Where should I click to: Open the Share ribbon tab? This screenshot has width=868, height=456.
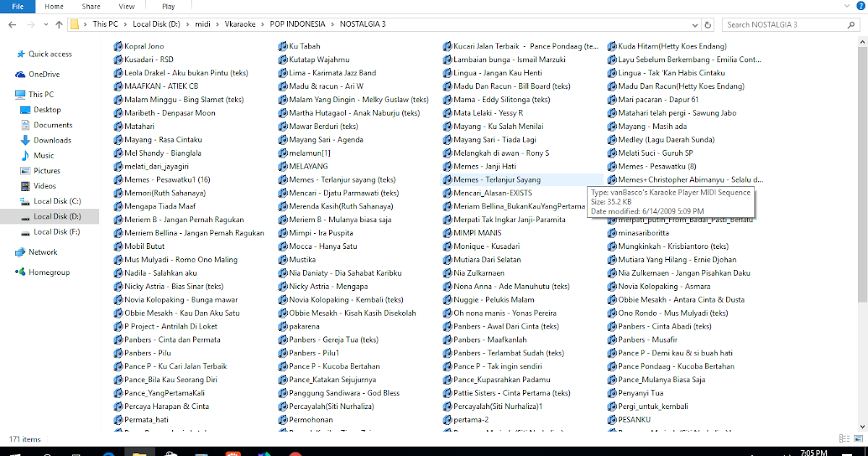91,7
